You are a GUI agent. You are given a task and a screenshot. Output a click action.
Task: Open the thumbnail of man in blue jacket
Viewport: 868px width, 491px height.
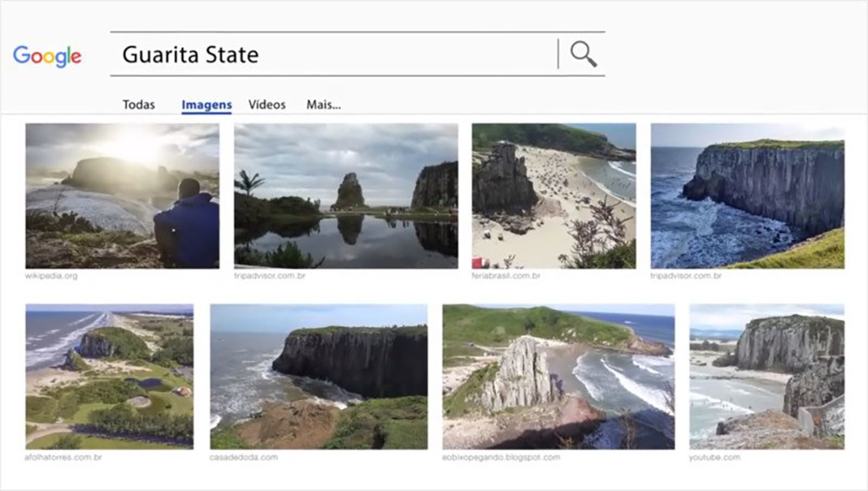[122, 196]
